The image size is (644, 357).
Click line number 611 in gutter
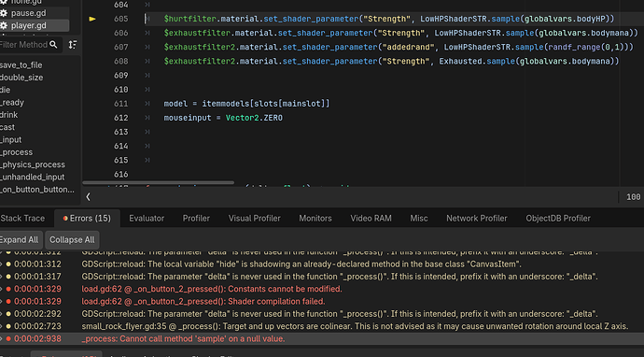(120, 104)
